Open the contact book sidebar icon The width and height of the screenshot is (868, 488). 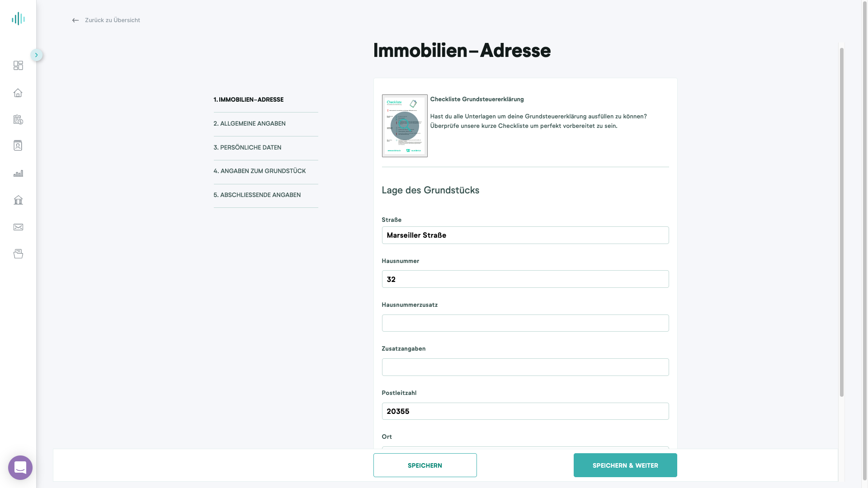(18, 145)
